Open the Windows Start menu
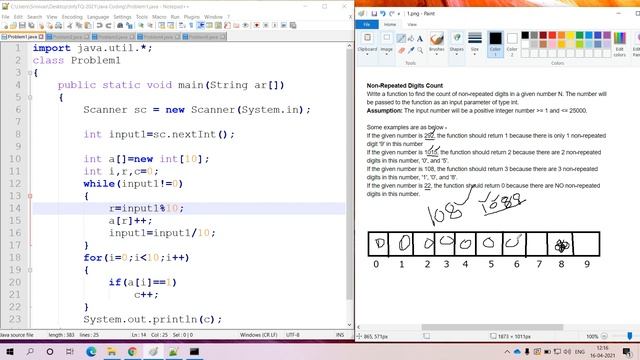This screenshot has width=640, height=360. click(9, 351)
